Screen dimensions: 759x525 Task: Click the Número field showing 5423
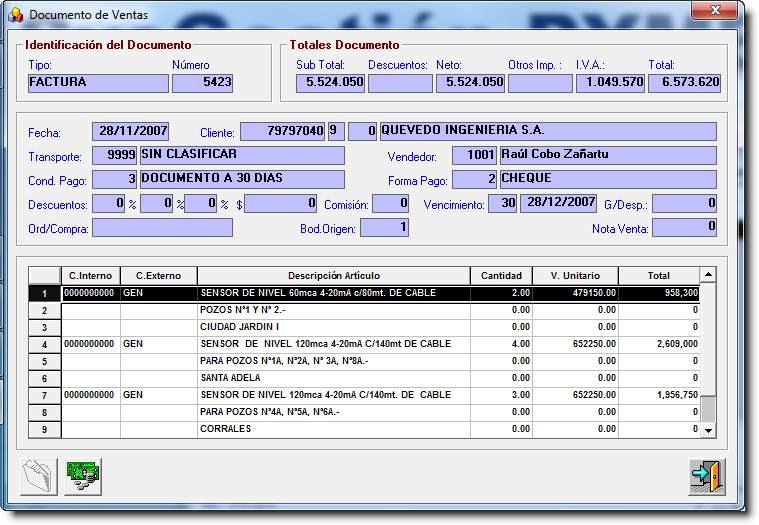(202, 83)
